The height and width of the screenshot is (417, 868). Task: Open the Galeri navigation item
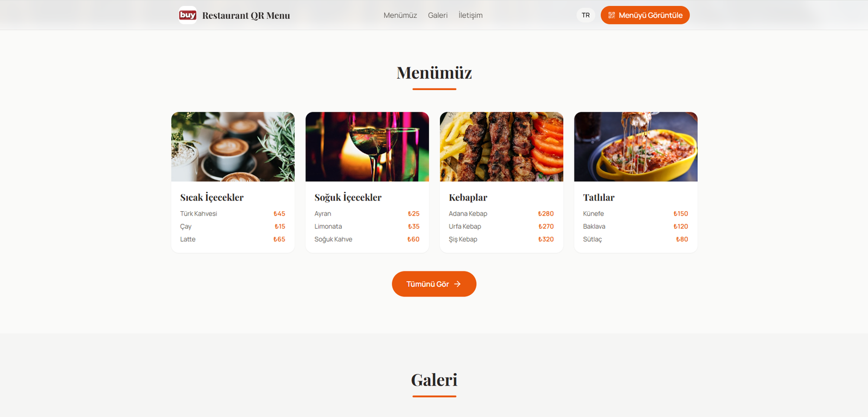click(438, 15)
